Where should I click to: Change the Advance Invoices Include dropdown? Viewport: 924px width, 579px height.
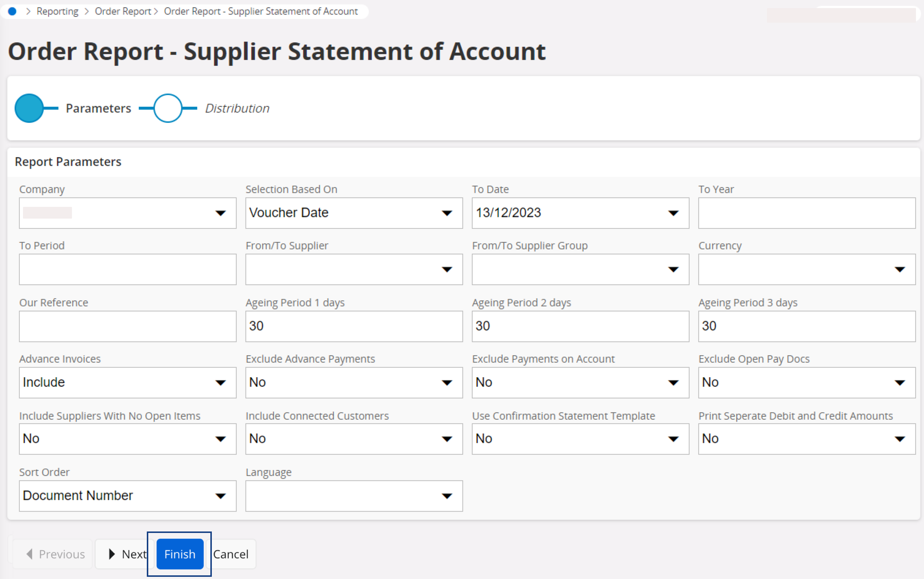[x=220, y=383]
